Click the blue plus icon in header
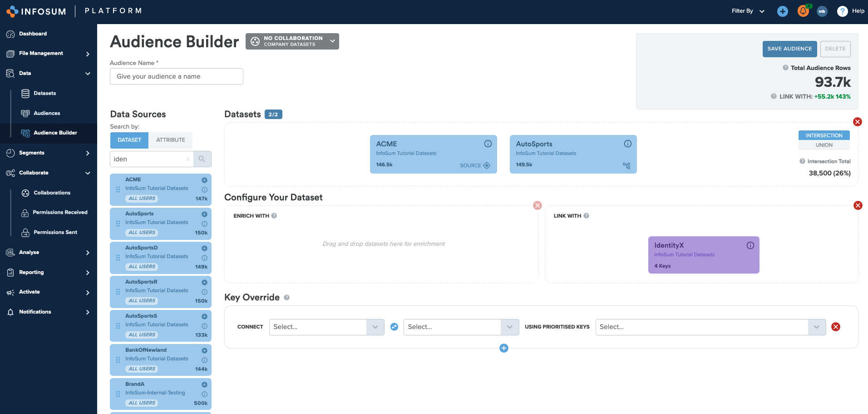Screen dimensions: 868x414 pyautogui.click(x=783, y=11)
